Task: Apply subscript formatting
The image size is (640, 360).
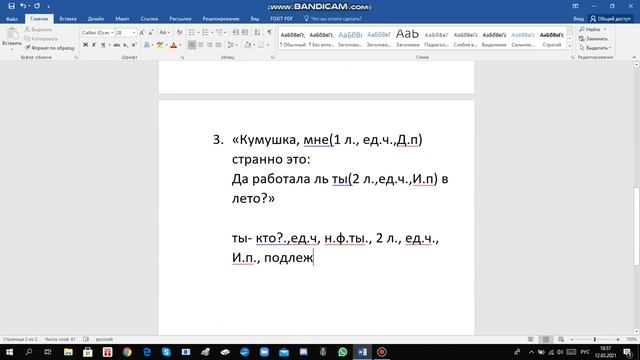Action: 125,45
